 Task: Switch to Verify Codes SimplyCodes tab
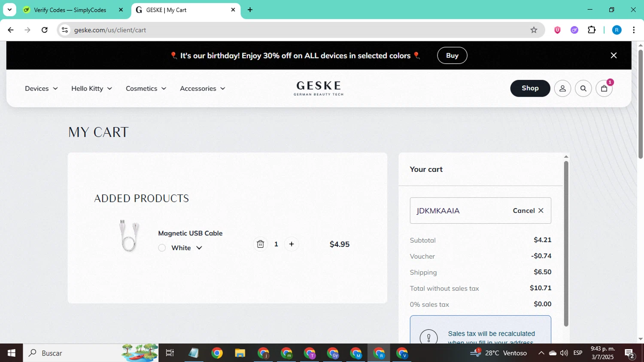coord(70,10)
